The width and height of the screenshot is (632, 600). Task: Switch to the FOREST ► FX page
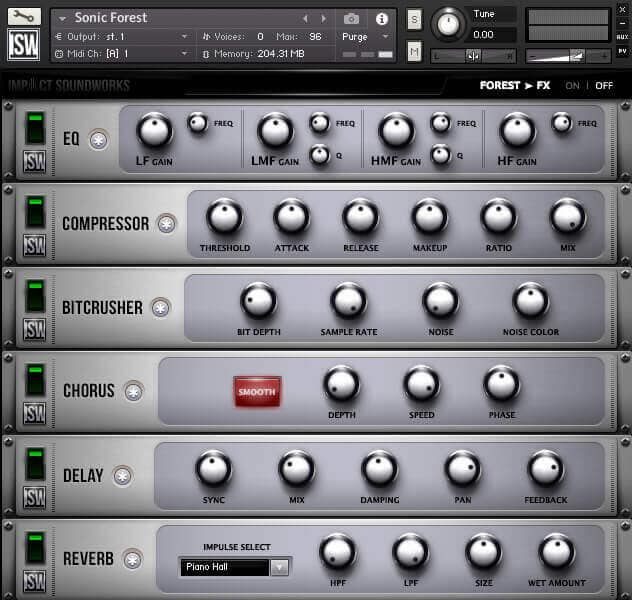pyautogui.click(x=514, y=85)
